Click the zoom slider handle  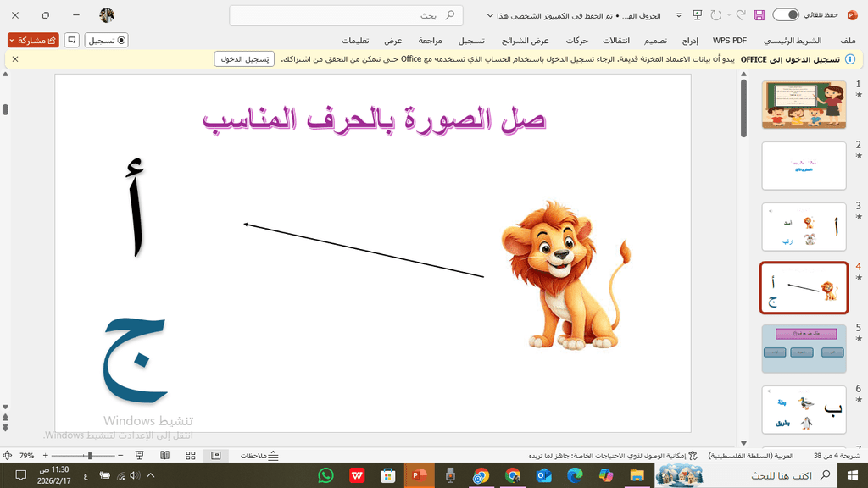90,455
